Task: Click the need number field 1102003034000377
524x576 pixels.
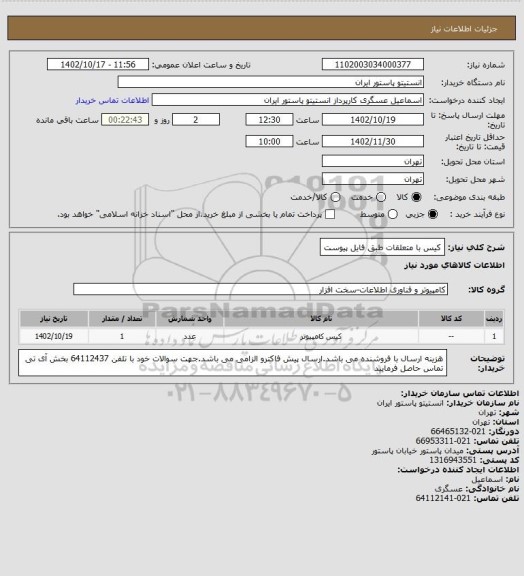Action: pyautogui.click(x=373, y=64)
